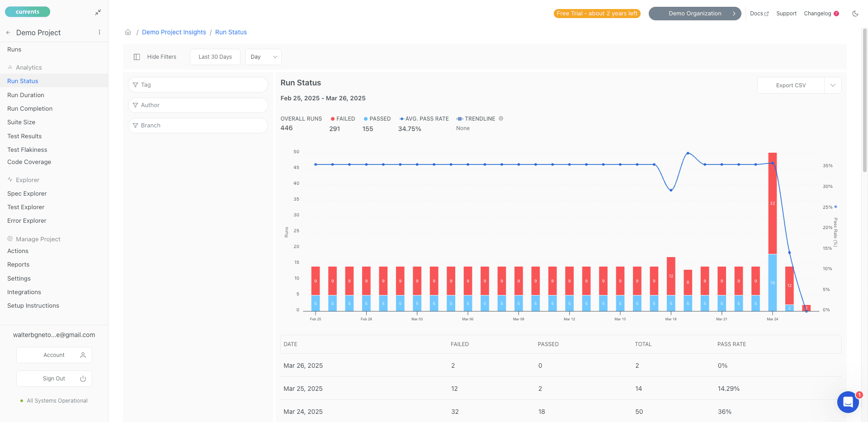Open the Support link

click(786, 14)
